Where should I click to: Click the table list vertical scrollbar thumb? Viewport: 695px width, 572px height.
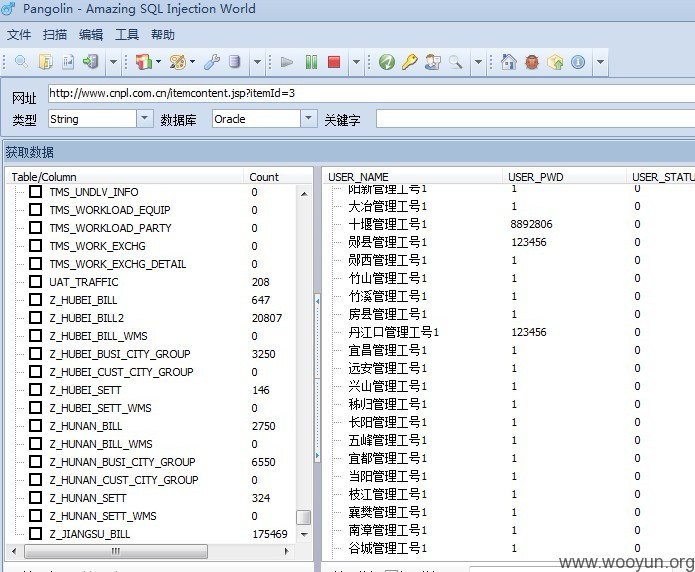point(304,517)
